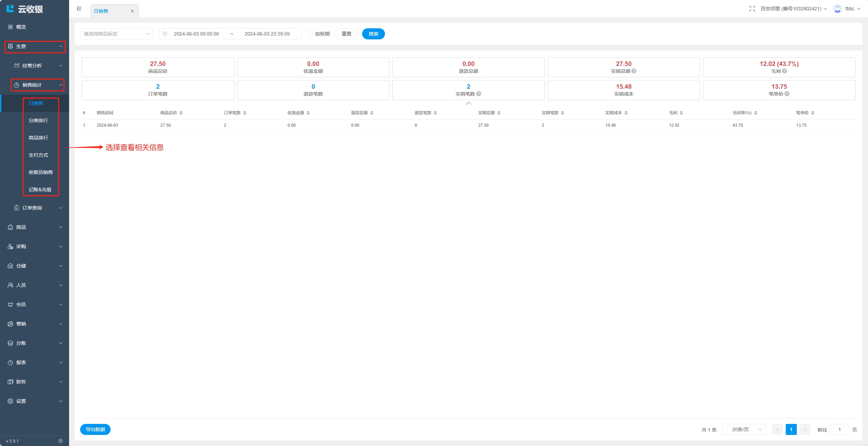Open the 概览 overview menu item
This screenshot has height=446, width=868.
(21, 27)
